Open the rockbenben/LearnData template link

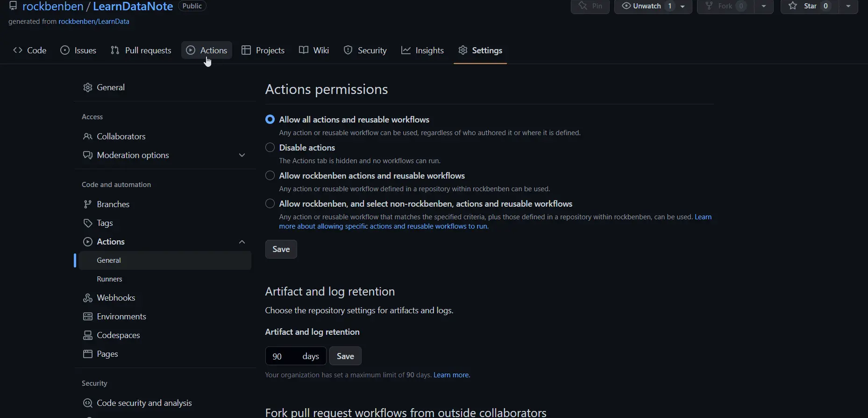(x=93, y=22)
